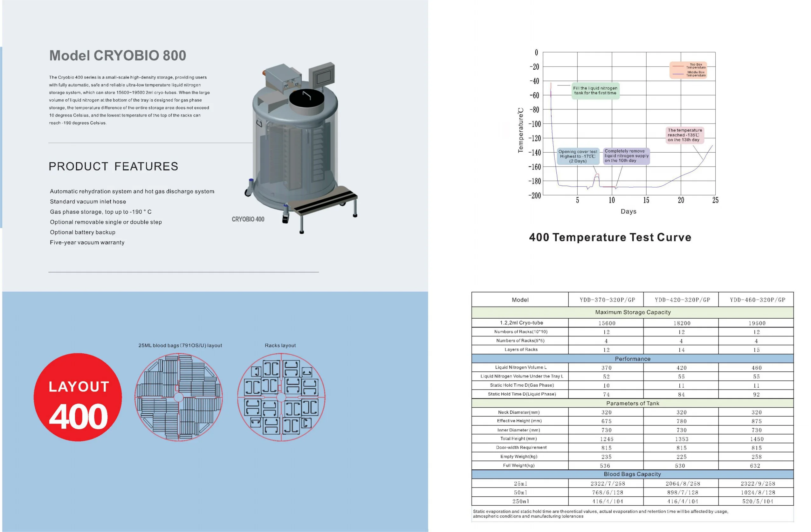Viewport: 811px width, 532px height.
Task: Click the racks layout circular diagram
Action: tap(281, 397)
